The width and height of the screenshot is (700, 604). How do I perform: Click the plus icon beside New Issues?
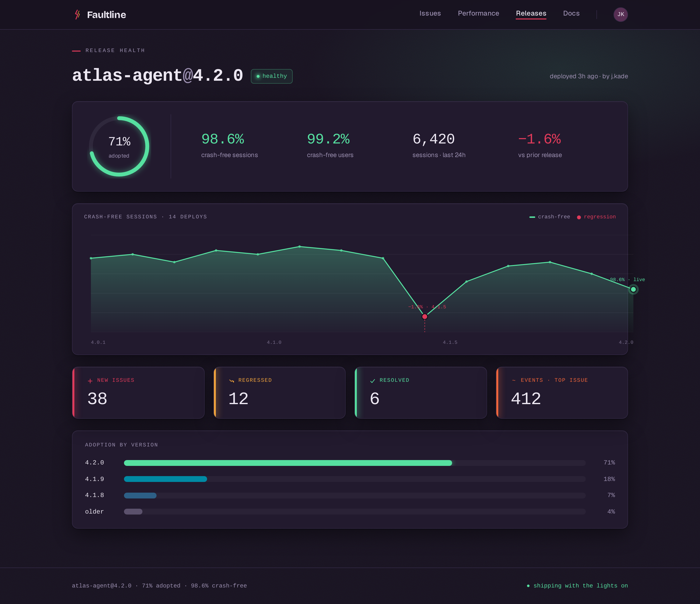click(90, 381)
